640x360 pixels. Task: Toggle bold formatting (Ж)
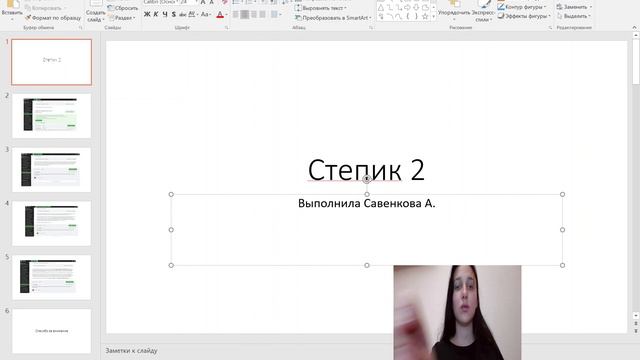tap(147, 14)
